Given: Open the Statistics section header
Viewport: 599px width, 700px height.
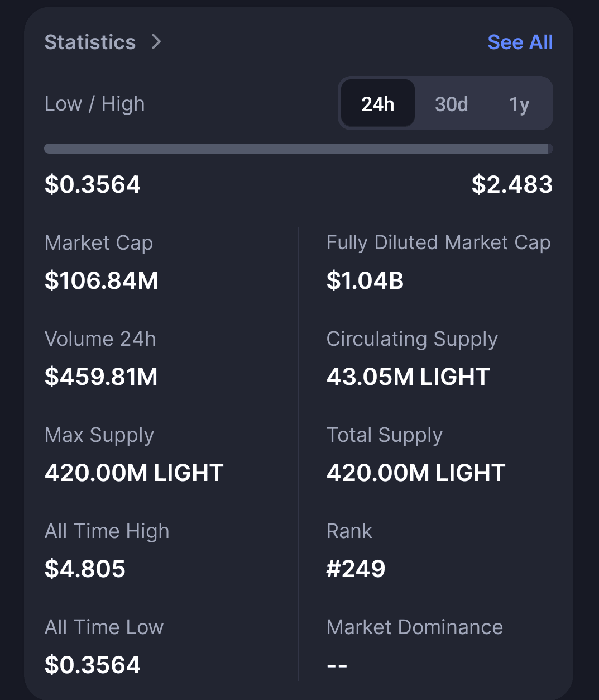Looking at the screenshot, I should click(90, 42).
